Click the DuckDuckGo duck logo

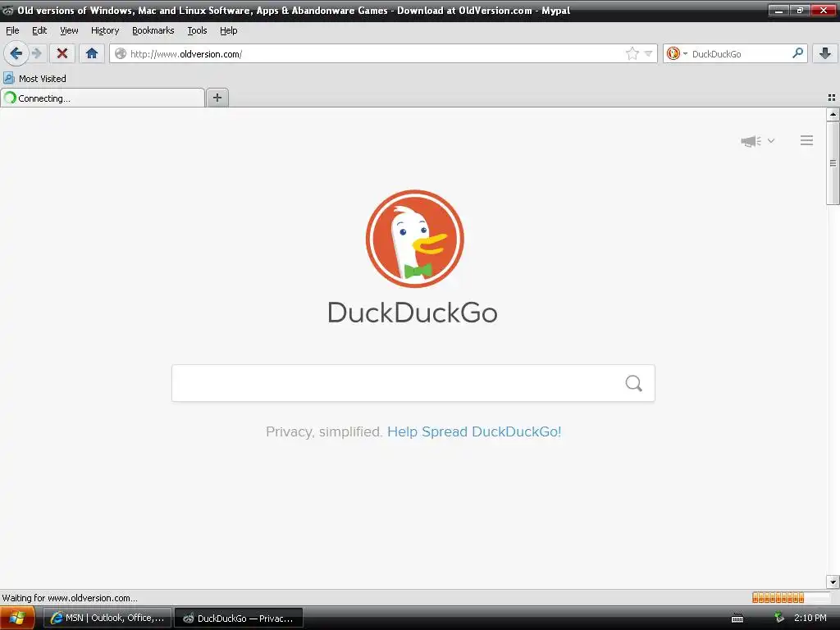414,239
